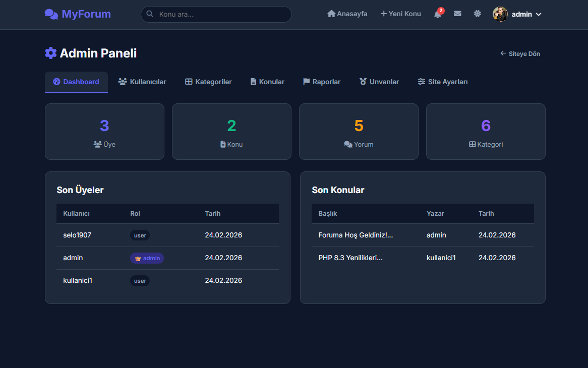The height and width of the screenshot is (368, 588).
Task: Click the Konu card document icon
Action: pyautogui.click(x=223, y=144)
